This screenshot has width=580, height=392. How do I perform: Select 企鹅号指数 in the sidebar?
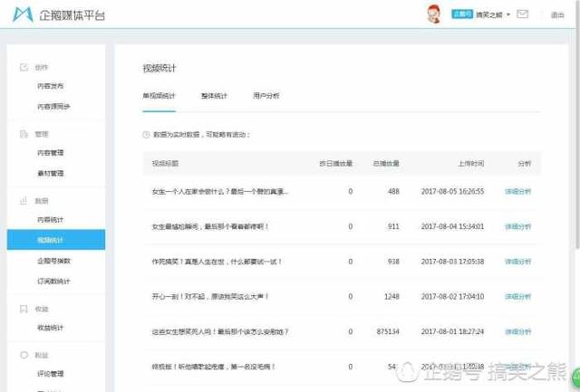click(54, 261)
